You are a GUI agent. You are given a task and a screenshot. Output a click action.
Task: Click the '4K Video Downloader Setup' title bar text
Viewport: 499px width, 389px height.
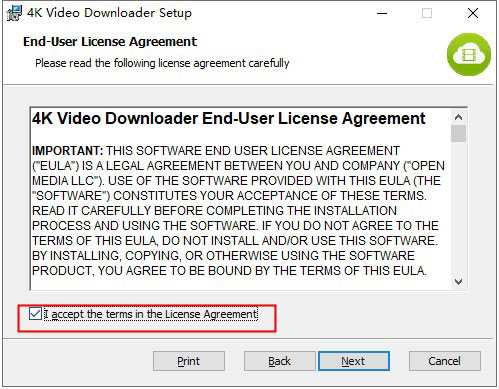coord(109,13)
